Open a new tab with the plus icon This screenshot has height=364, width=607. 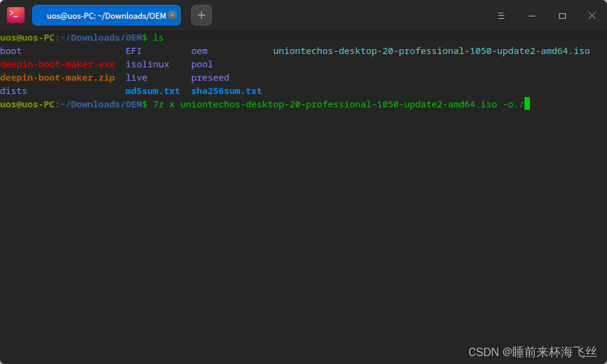click(201, 15)
